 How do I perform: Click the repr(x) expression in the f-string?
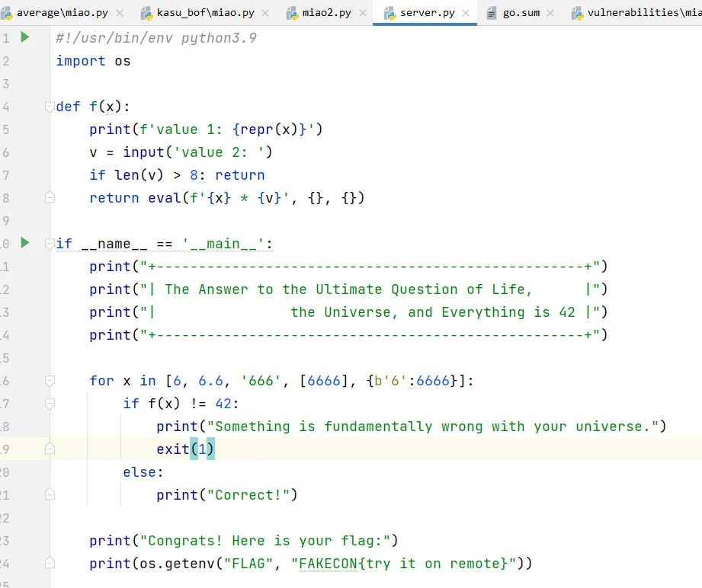coord(269,129)
